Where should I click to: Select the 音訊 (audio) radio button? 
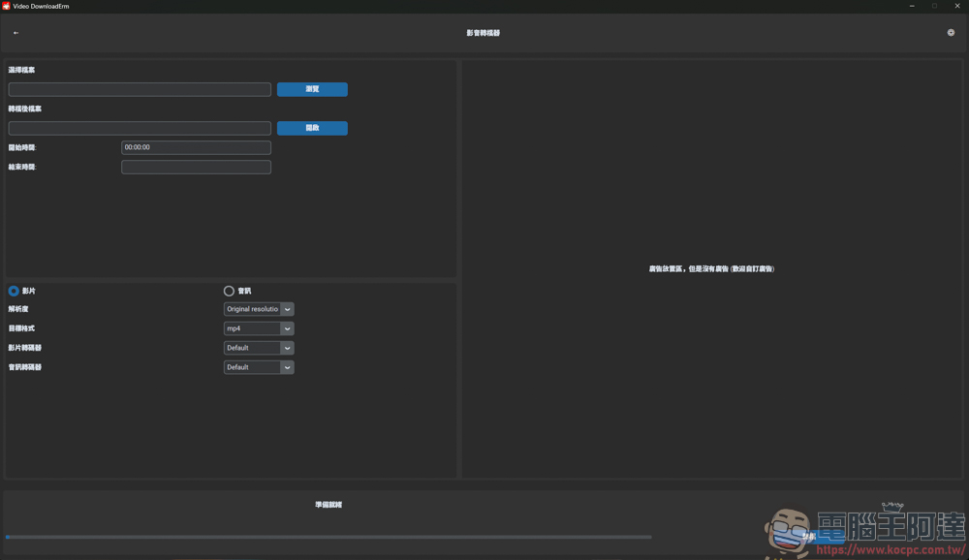[229, 291]
